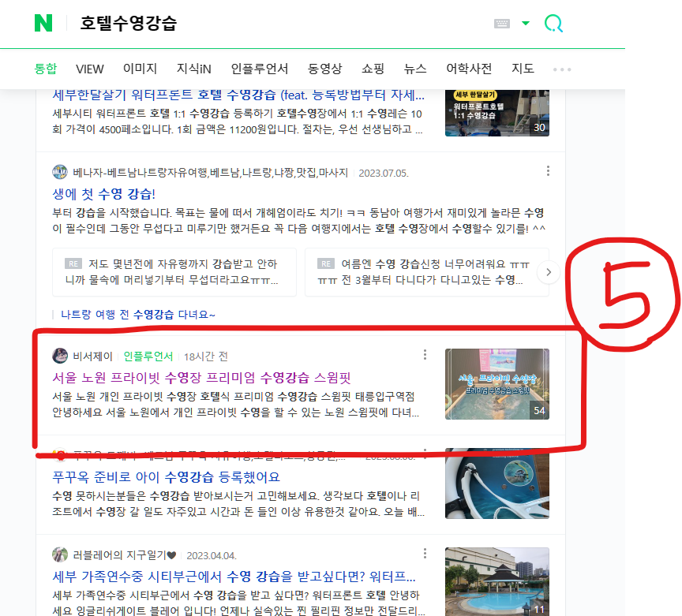Image resolution: width=682 pixels, height=616 pixels.
Task: Click the 베나자 cafe profile icon
Action: [x=60, y=172]
